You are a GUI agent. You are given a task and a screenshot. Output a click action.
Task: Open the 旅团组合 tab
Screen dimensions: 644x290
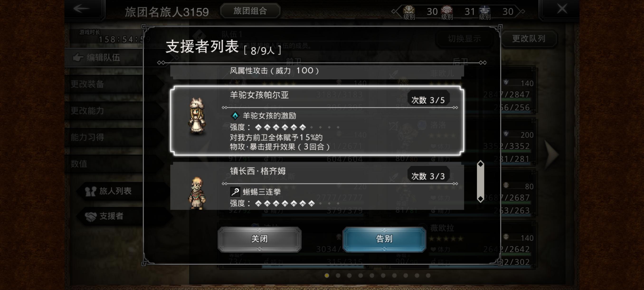pos(250,11)
